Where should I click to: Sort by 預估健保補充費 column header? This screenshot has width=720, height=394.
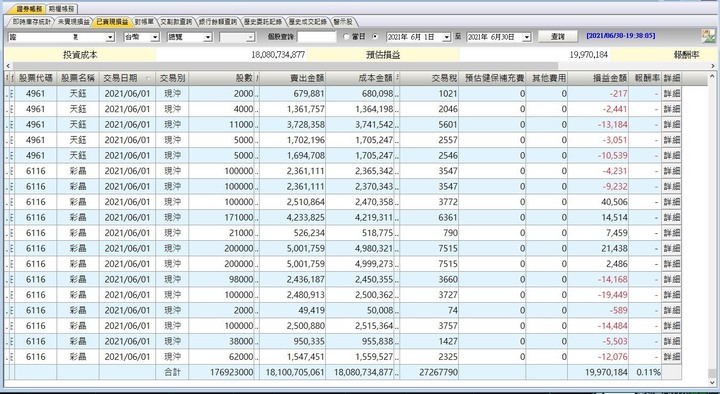[492, 78]
